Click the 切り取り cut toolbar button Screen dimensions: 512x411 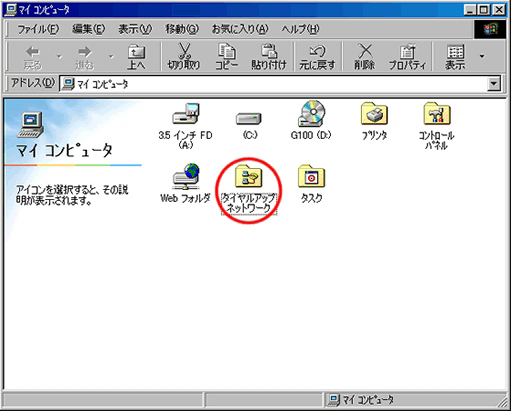(x=184, y=57)
